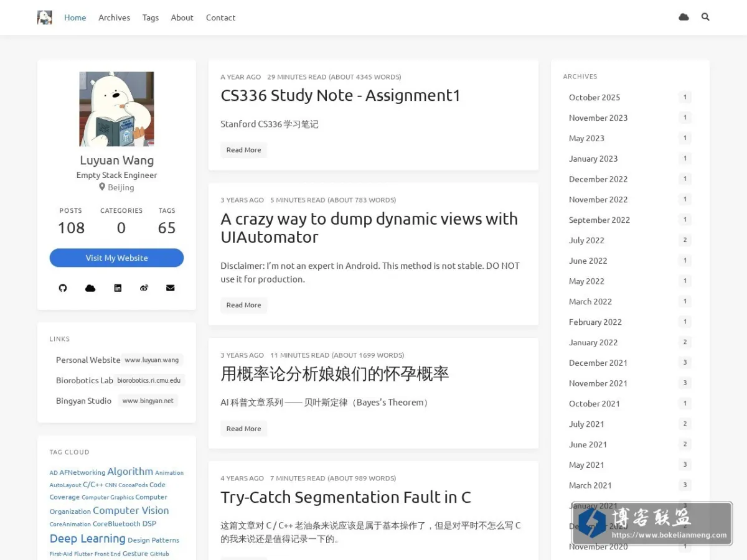
Task: Click the Luyuan Wang author name
Action: pos(117,160)
